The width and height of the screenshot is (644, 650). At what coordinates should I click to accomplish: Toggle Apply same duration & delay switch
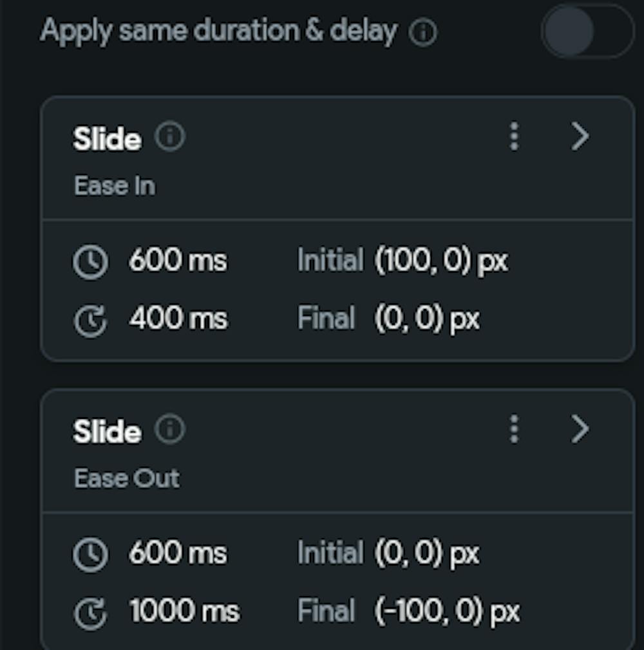[587, 31]
